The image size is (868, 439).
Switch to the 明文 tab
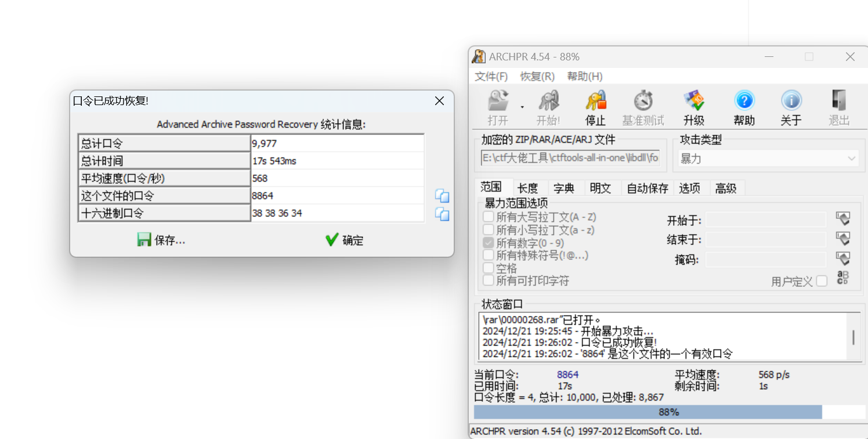[x=601, y=188]
